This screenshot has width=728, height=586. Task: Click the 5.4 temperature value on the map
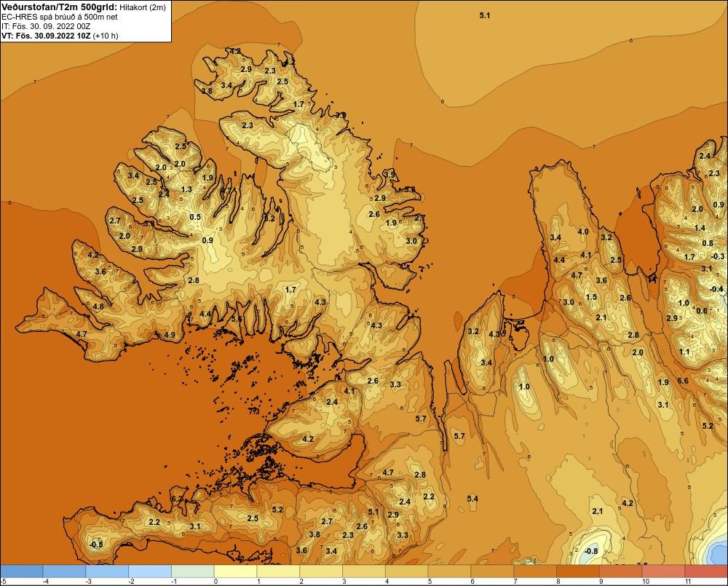point(472,499)
